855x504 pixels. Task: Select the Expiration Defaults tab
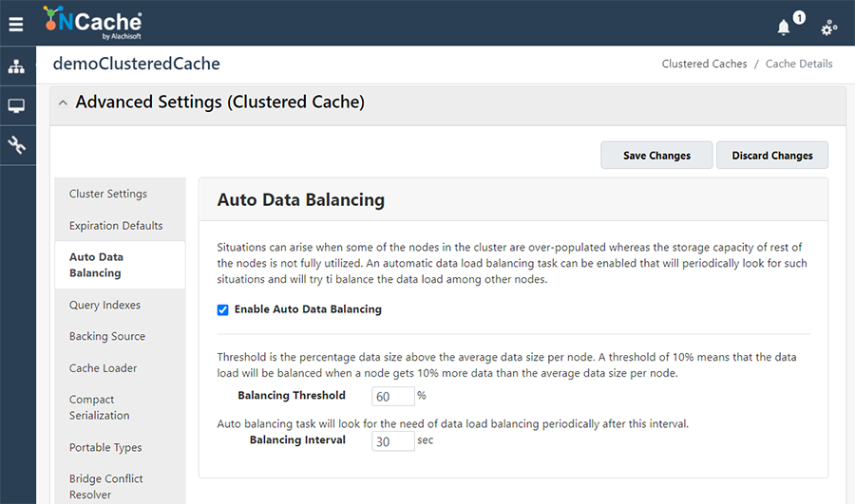(x=116, y=226)
